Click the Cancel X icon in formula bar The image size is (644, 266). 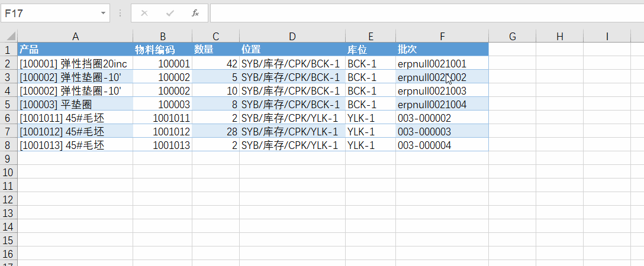click(144, 13)
